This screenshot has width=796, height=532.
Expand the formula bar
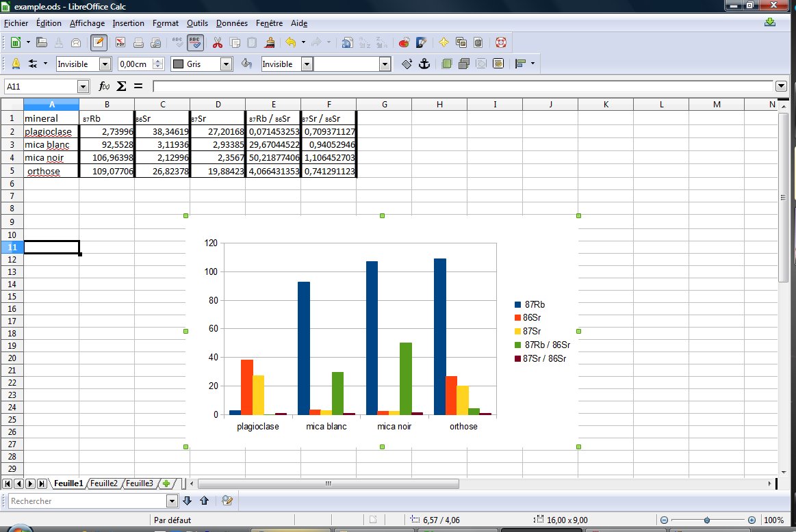pyautogui.click(x=781, y=86)
